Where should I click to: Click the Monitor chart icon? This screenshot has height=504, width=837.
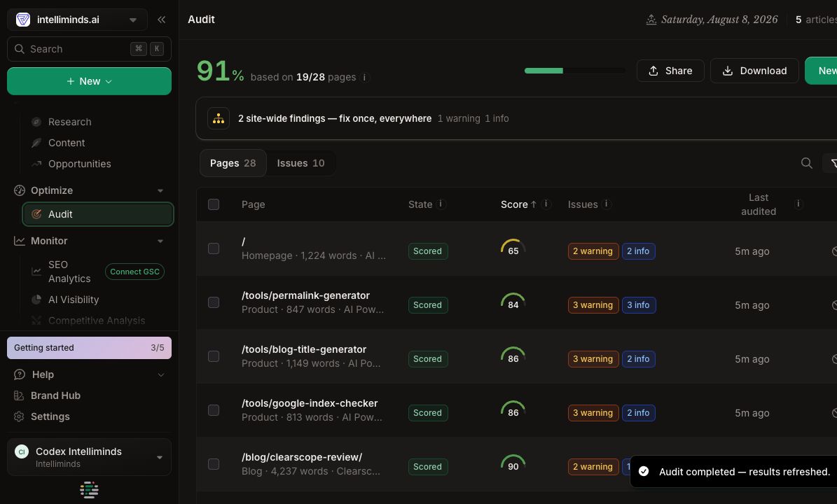click(x=20, y=241)
